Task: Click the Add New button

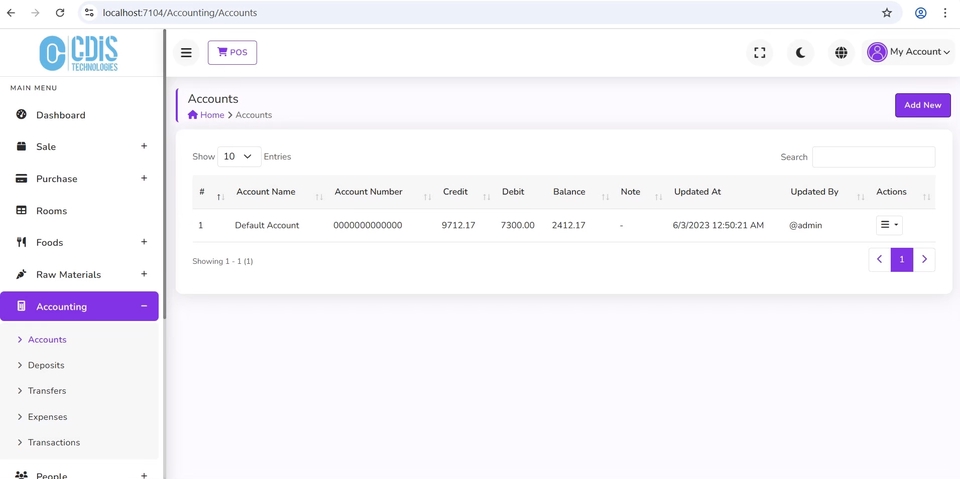Action: click(922, 105)
